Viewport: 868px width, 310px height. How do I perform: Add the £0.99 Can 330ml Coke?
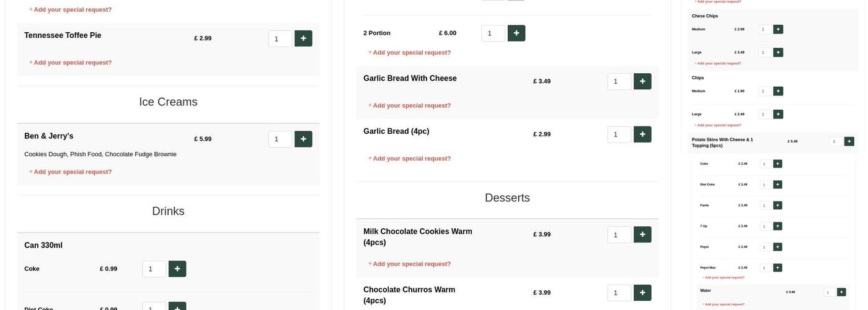(177, 269)
